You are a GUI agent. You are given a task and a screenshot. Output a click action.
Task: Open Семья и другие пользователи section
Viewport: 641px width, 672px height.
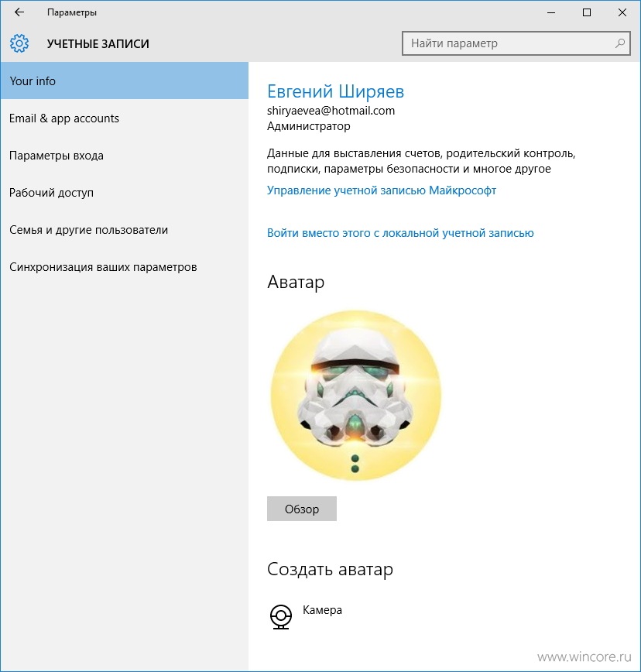tap(125, 230)
